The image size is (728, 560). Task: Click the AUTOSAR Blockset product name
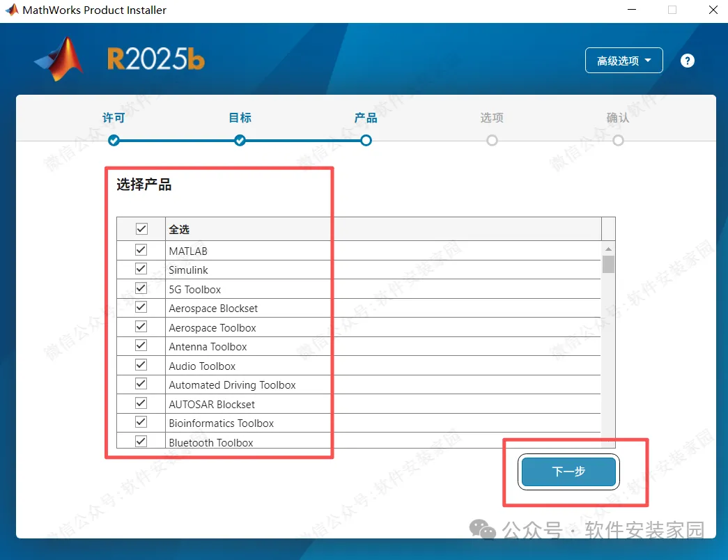click(x=212, y=405)
